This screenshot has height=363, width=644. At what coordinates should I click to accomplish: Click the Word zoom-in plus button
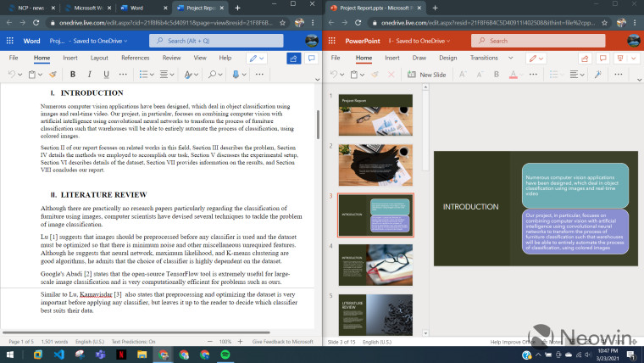click(241, 341)
